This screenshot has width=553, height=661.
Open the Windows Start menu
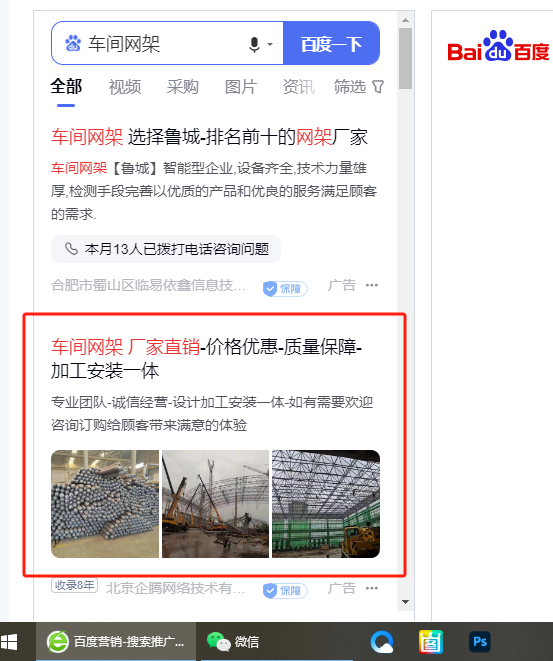(x=9, y=642)
